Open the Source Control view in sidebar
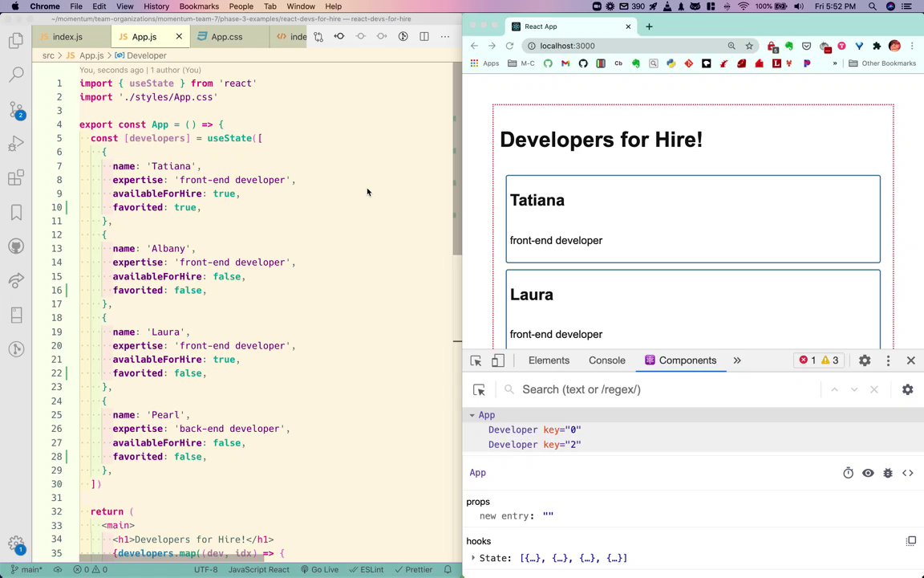This screenshot has height=578, width=924. pos(16,110)
